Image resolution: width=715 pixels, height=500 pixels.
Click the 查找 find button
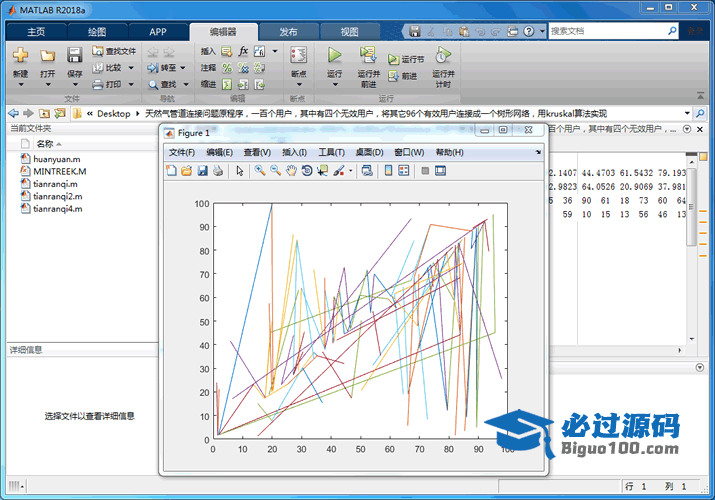162,84
